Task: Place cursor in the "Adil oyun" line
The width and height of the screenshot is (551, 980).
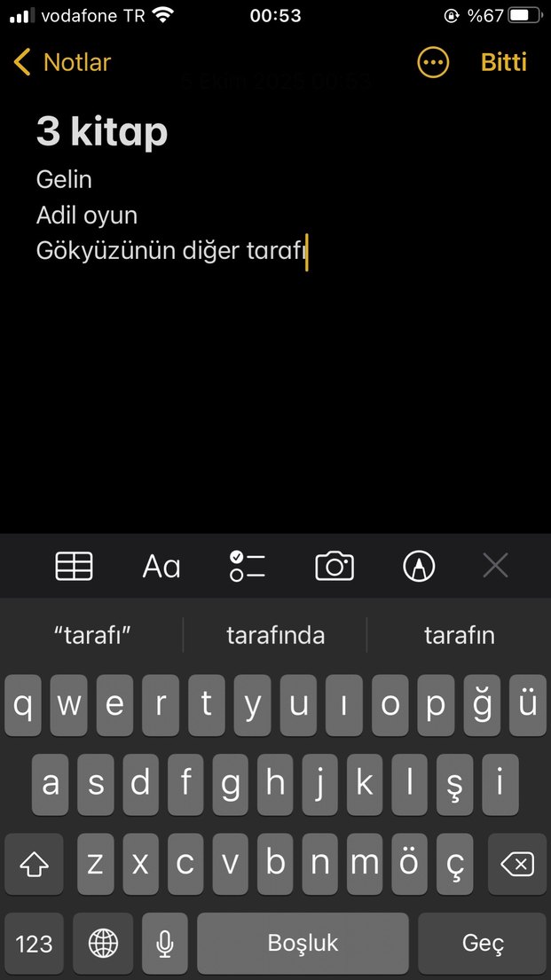Action: click(87, 216)
